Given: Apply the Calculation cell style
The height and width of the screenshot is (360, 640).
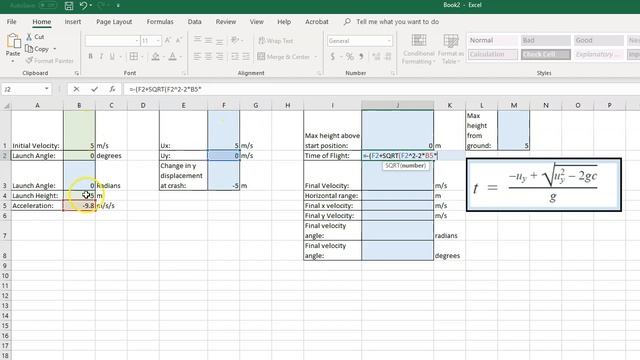Looking at the screenshot, I should 493,54.
